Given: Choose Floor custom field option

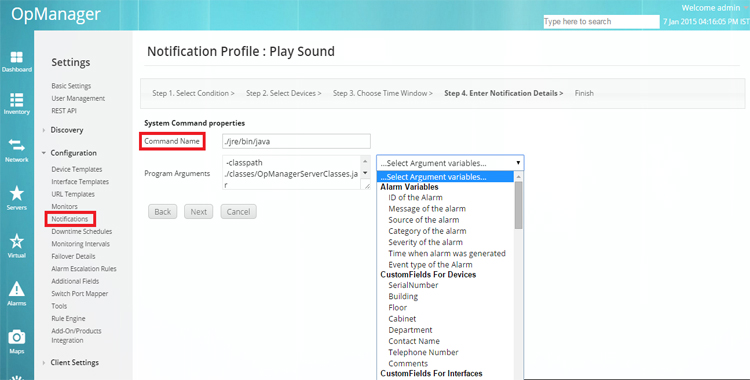Looking at the screenshot, I should click(397, 308).
